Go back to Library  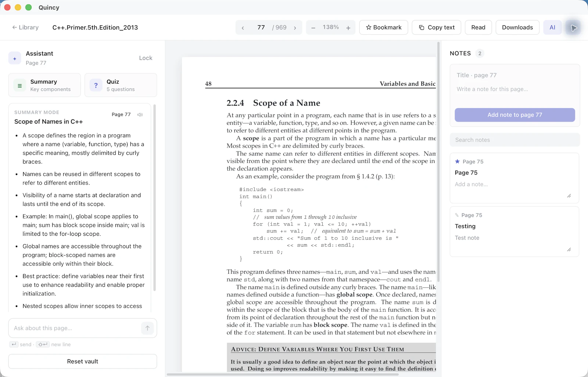[x=25, y=28]
